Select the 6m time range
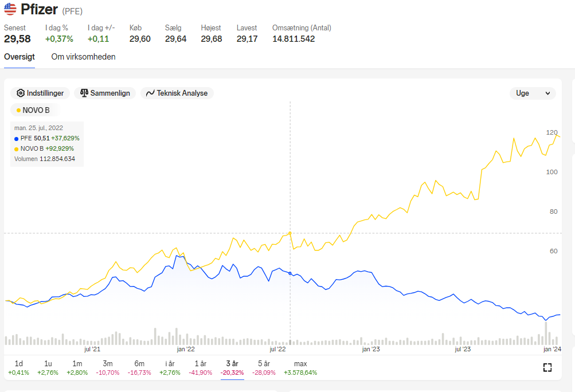This screenshot has height=392, width=575. 139,368
